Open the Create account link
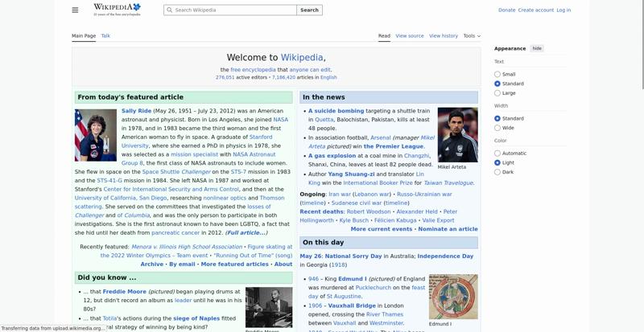The width and height of the screenshot is (644, 332). click(535, 10)
